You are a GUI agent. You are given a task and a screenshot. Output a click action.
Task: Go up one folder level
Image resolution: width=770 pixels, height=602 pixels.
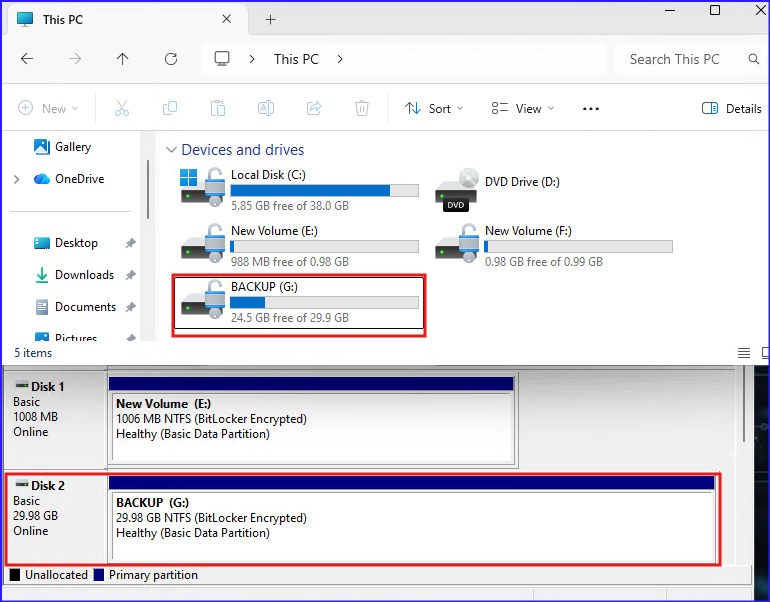click(122, 59)
